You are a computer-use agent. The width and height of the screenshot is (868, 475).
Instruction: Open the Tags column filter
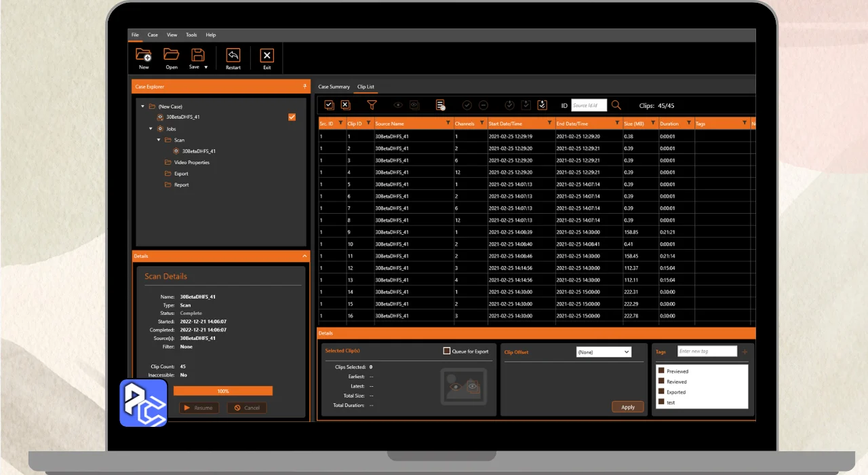coord(744,123)
